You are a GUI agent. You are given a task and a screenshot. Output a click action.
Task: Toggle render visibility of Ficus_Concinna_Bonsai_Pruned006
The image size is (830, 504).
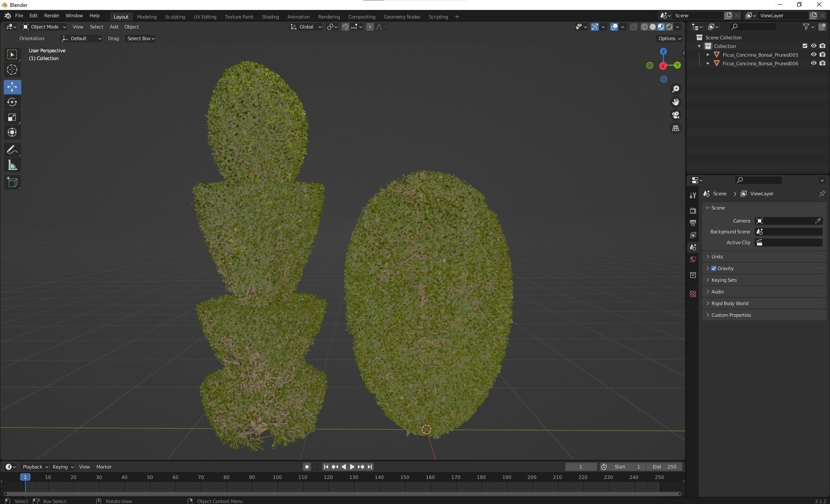coord(822,64)
